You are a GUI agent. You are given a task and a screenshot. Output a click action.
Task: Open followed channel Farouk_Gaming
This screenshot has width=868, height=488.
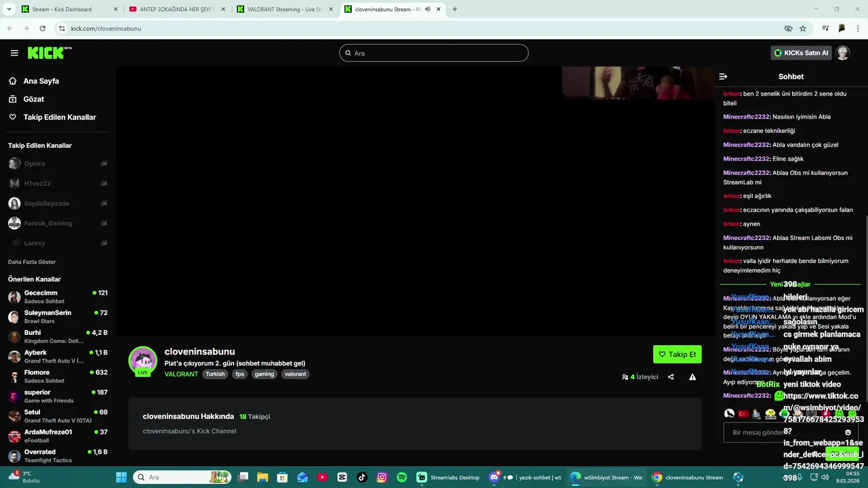click(x=47, y=223)
